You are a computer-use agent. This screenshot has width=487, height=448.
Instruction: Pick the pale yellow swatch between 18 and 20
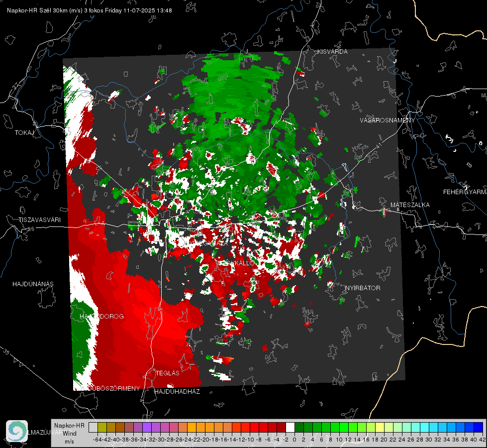pos(380,427)
